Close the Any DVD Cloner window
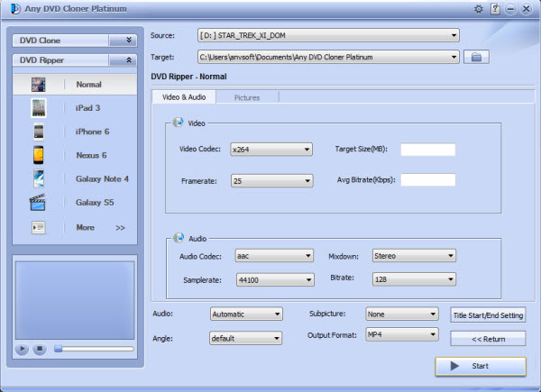 (527, 9)
